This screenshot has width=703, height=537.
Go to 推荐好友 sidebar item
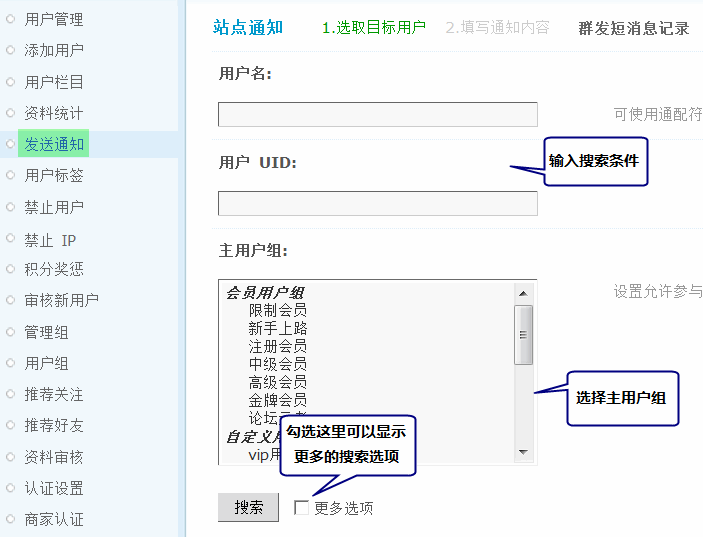pos(54,425)
